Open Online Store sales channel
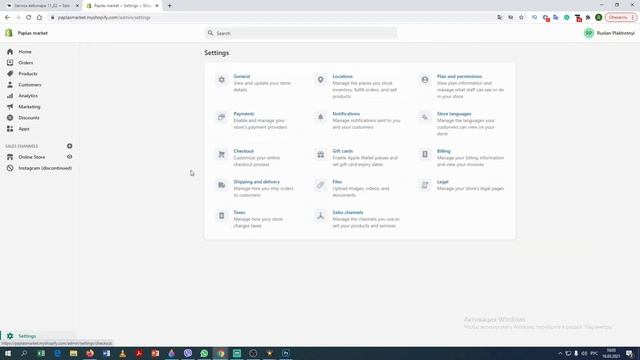The image size is (640, 360). 32,157
